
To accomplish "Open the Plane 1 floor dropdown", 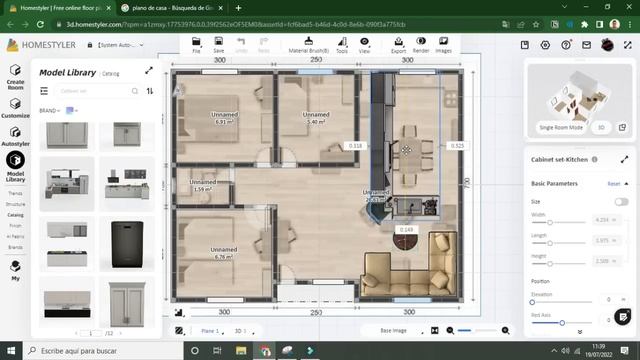I will pos(213,331).
